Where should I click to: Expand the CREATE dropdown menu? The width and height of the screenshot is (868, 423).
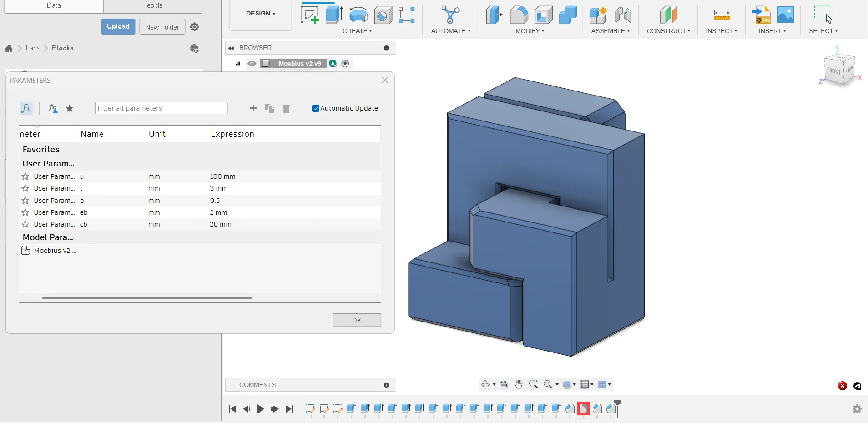(357, 31)
